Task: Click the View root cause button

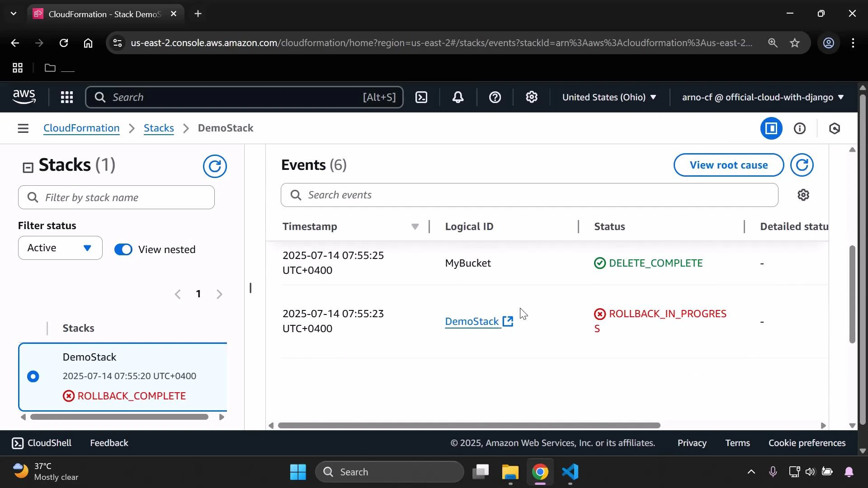Action: coord(728,165)
